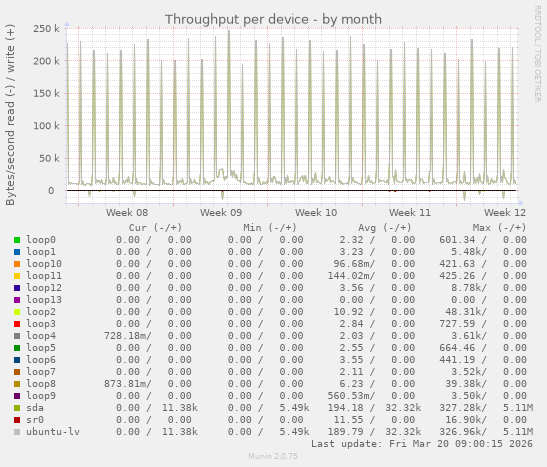547x467 pixels.
Task: Click the dark purple loop9 swatch
Action: [17, 396]
